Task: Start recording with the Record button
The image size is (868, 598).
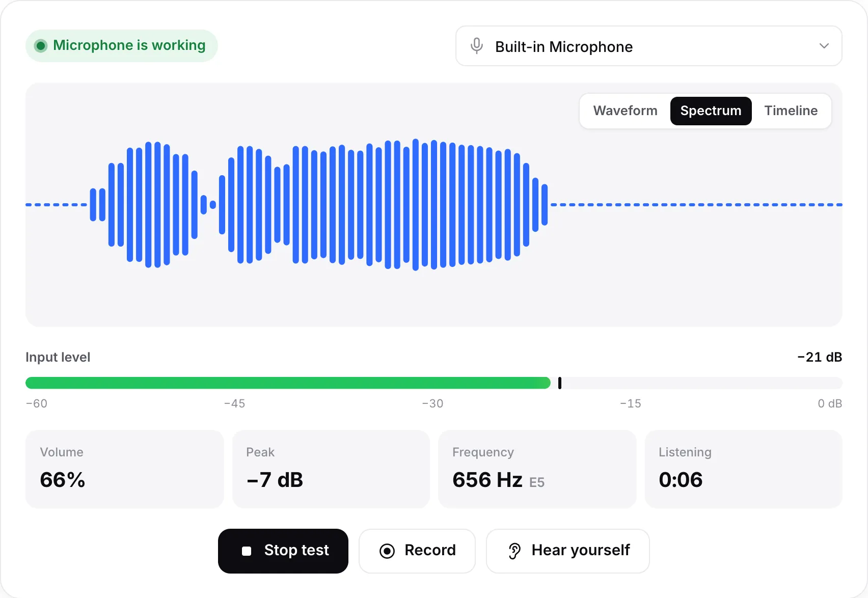Action: (417, 551)
